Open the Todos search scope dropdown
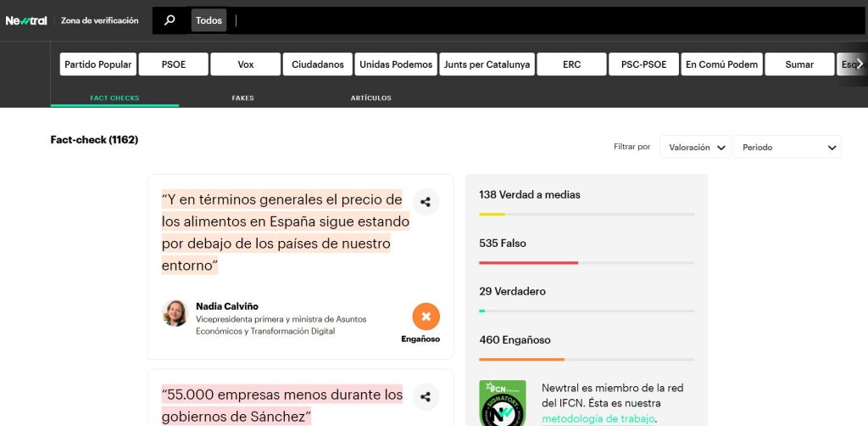The image size is (868, 426). [x=209, y=20]
